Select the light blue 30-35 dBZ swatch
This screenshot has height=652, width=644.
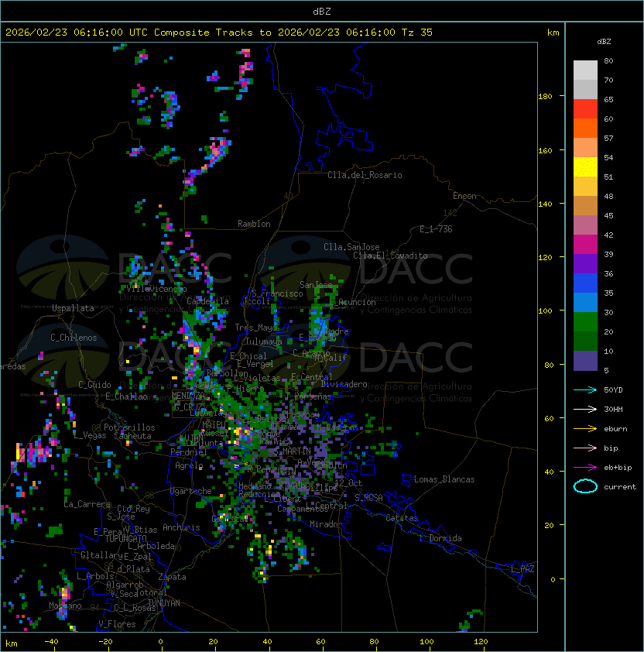(585, 303)
